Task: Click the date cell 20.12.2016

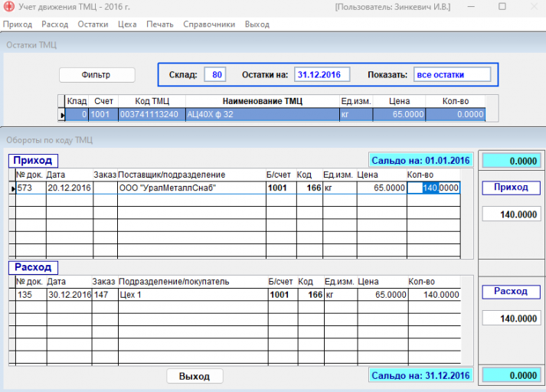Action: coord(70,188)
